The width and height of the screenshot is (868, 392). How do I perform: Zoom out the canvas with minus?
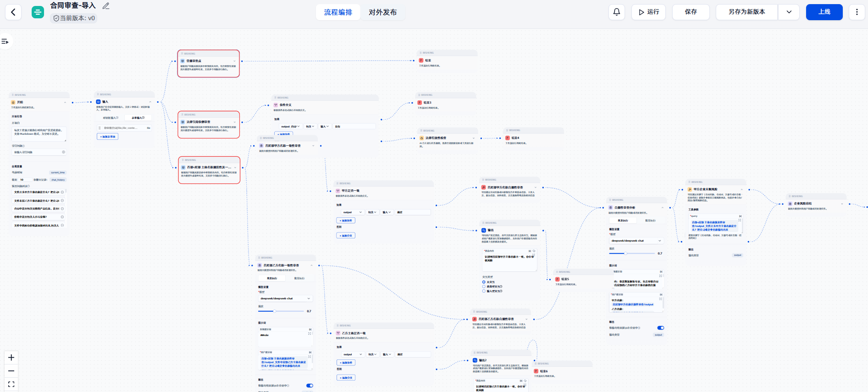click(x=11, y=371)
